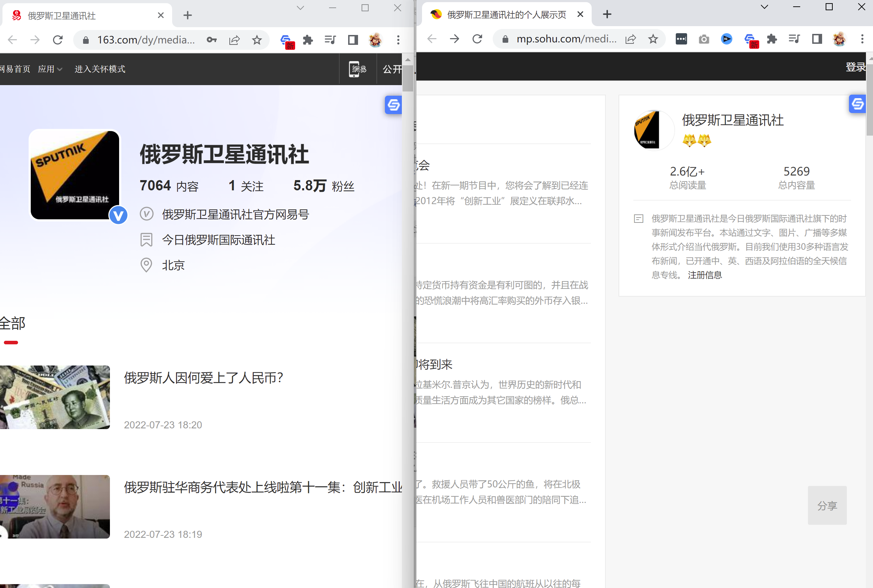
Task: Close the 俄罗斯卫星通讯社 tab in left window
Action: [160, 16]
